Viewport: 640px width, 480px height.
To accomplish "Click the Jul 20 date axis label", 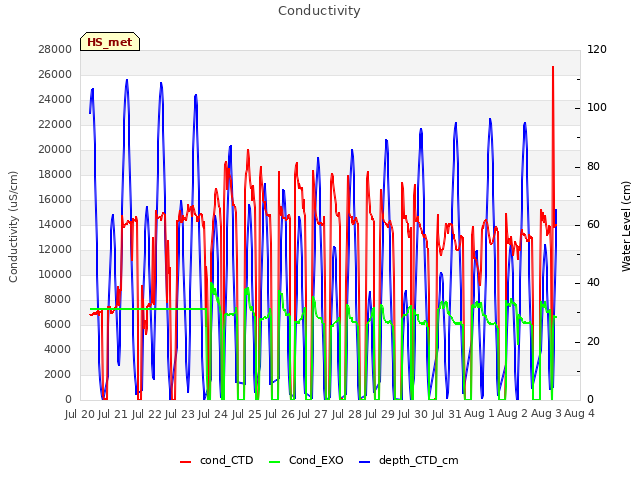I will click(80, 414).
